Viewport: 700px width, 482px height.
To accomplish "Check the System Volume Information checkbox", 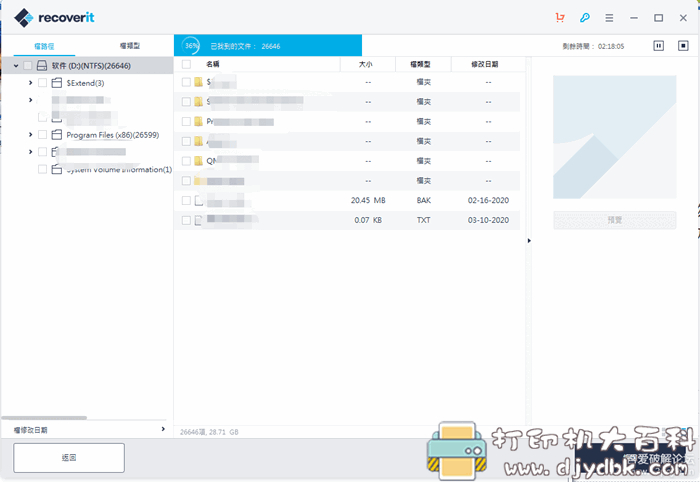I will click(42, 169).
